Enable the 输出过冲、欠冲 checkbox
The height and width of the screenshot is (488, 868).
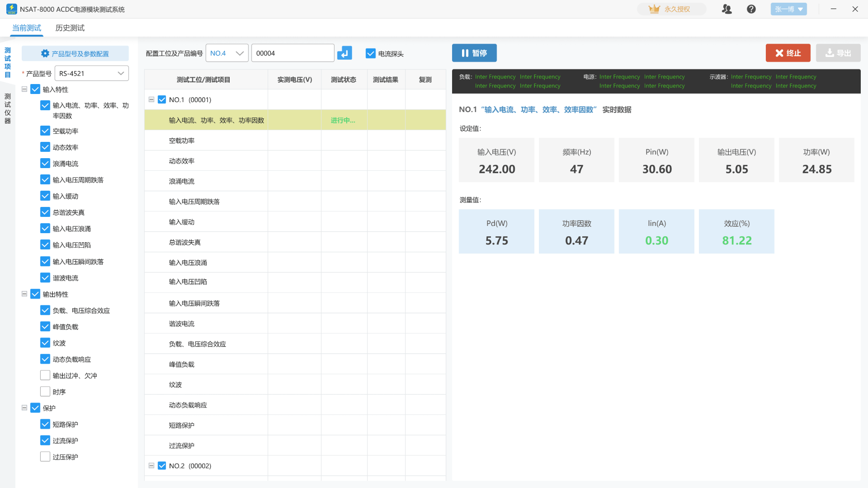45,375
